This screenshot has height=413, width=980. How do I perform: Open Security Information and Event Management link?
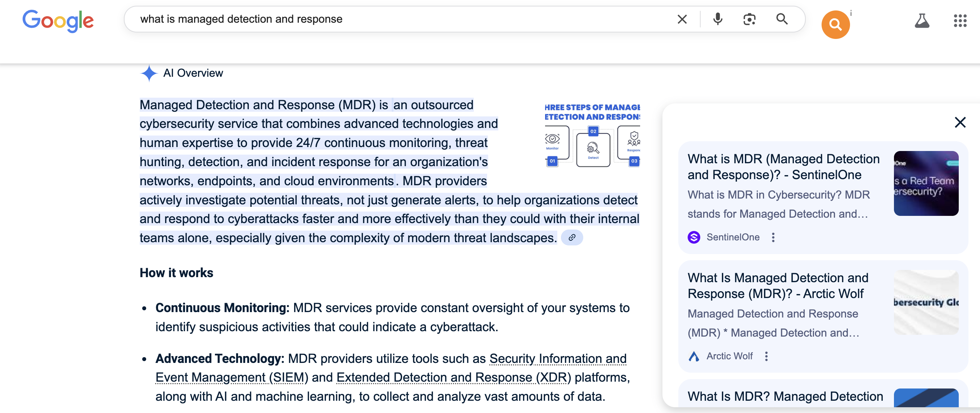click(557, 359)
